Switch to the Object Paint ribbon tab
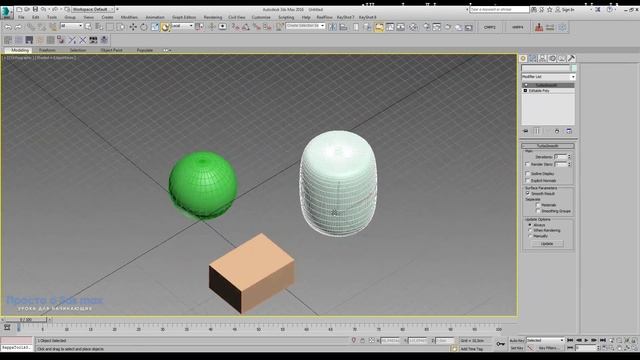Screen dimensions: 640x360 111,50
